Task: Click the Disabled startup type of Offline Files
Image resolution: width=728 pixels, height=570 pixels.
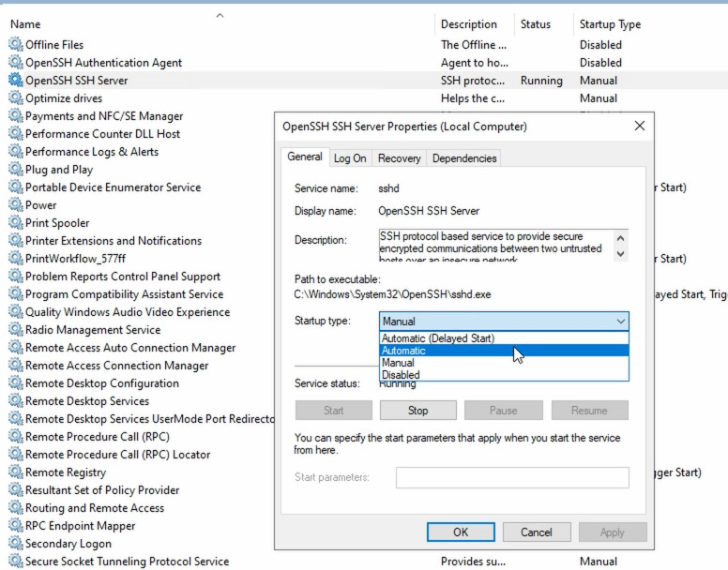Action: (x=600, y=44)
